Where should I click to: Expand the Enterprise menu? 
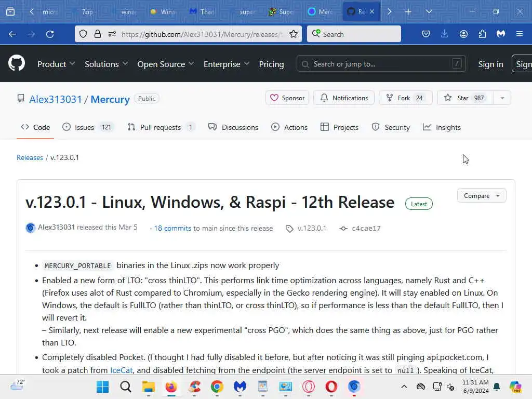(227, 64)
